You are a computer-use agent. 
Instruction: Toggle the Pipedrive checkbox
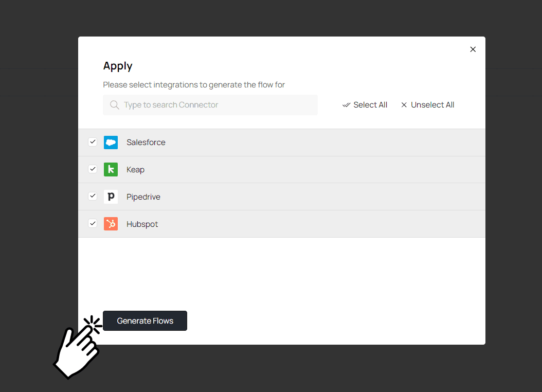93,196
